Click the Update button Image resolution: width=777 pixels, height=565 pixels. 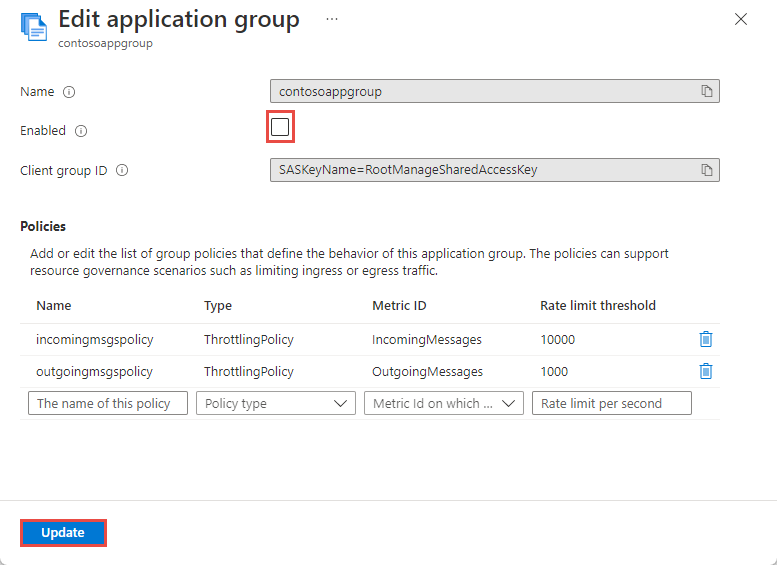tap(63, 533)
